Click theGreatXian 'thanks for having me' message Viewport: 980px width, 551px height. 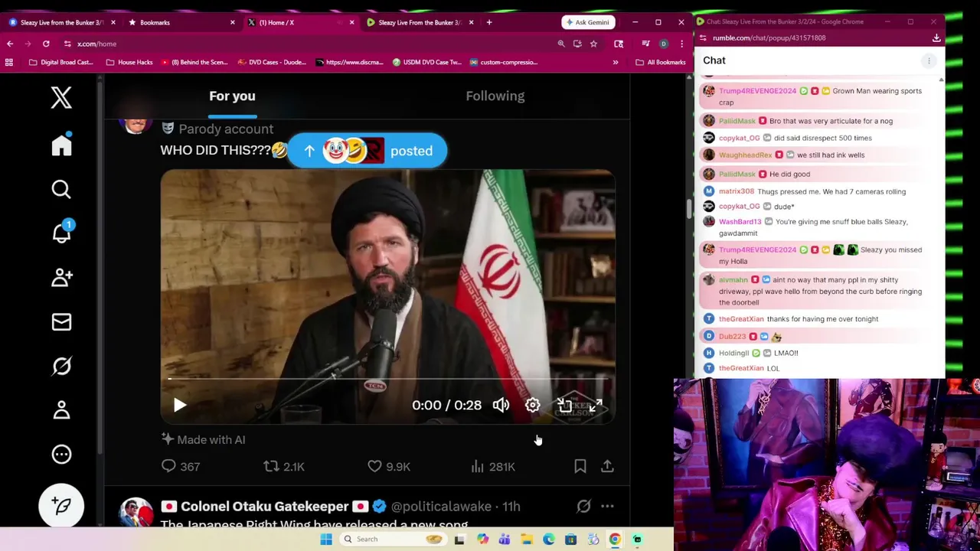point(822,318)
